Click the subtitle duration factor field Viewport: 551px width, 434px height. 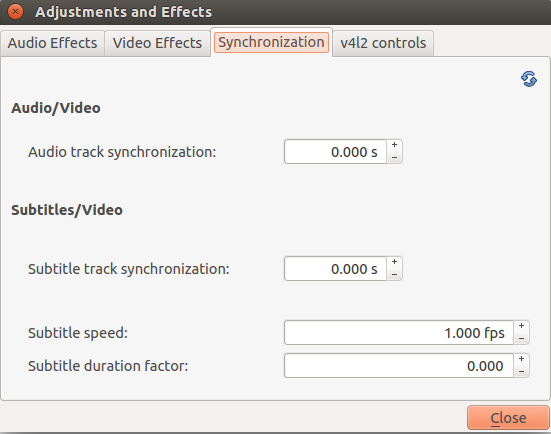coord(399,366)
